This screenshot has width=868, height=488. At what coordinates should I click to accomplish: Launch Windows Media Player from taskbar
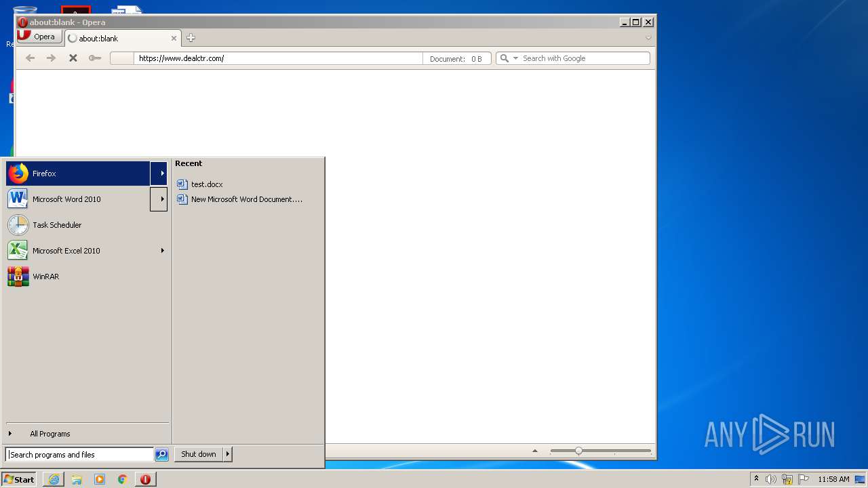pyautogui.click(x=100, y=479)
